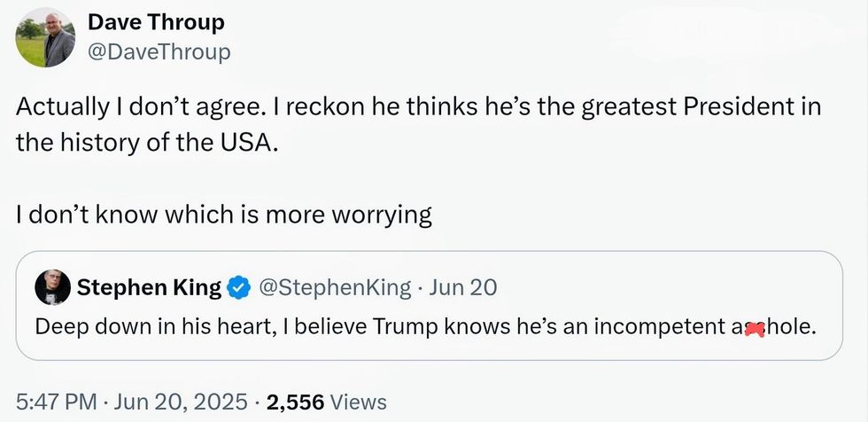Click the 5:47 PM timestamp
The image size is (868, 422).
pyautogui.click(x=55, y=402)
